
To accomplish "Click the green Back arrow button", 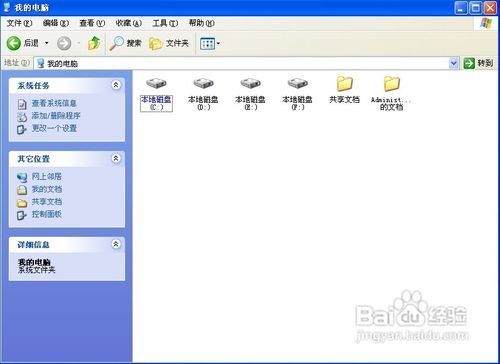I will [14, 43].
